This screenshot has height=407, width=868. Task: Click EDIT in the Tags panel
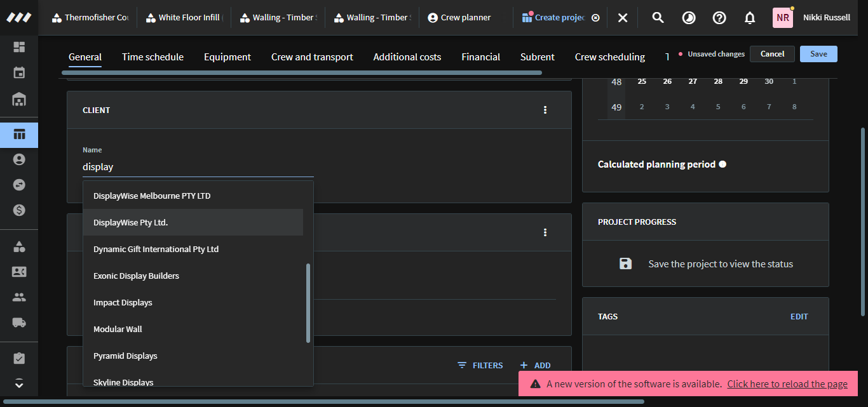click(x=799, y=316)
